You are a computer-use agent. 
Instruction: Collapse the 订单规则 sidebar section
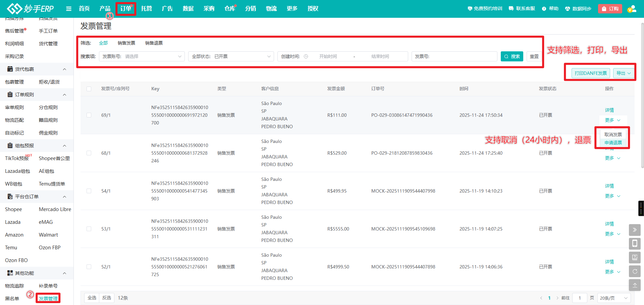click(64, 95)
